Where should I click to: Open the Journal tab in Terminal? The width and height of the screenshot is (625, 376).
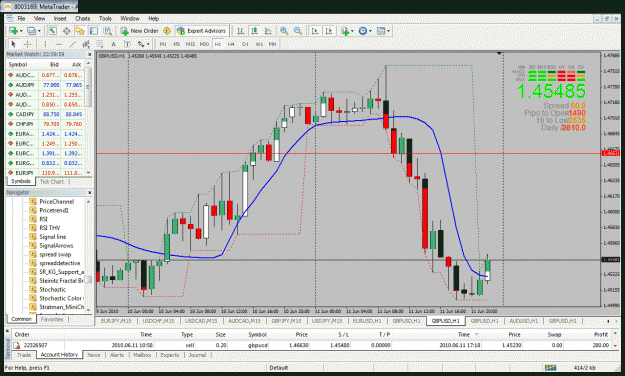tap(197, 355)
